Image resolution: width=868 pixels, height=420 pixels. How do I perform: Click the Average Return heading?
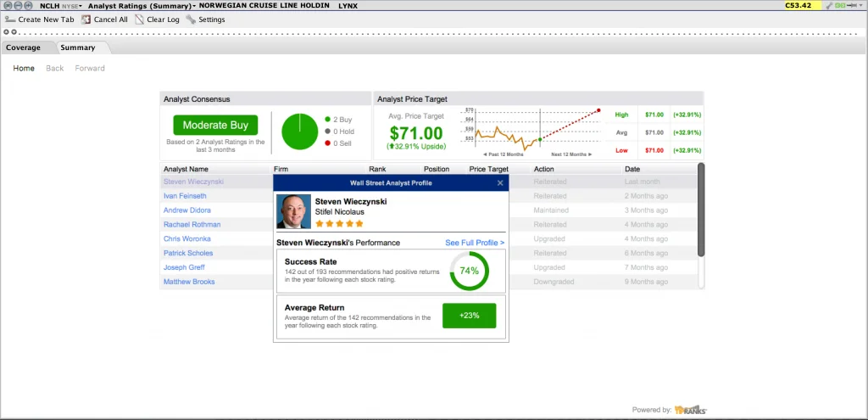tap(314, 307)
